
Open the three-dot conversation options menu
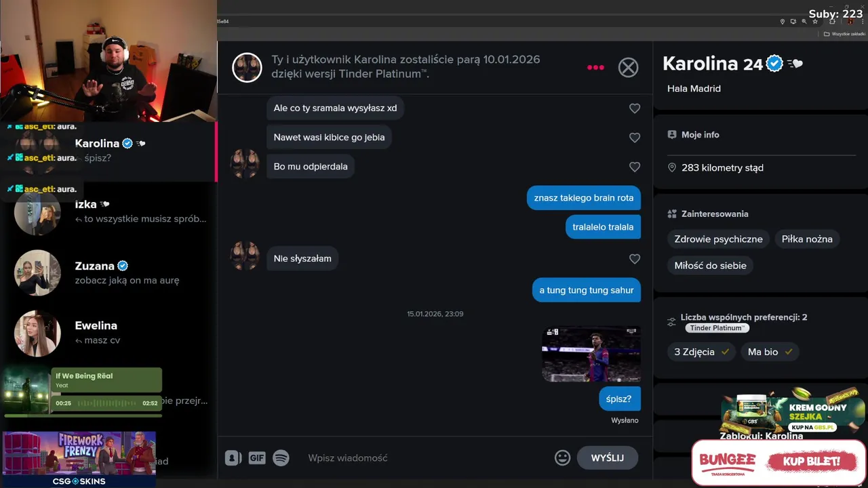(x=595, y=67)
